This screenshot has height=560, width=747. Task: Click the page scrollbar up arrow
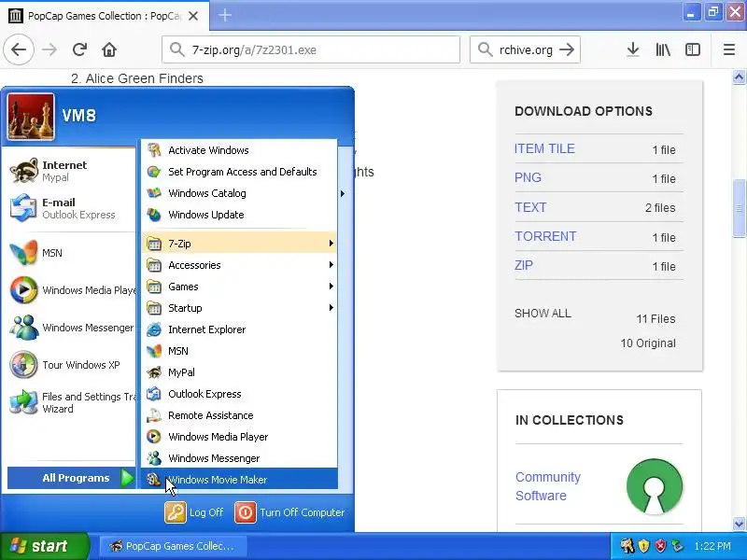point(739,77)
